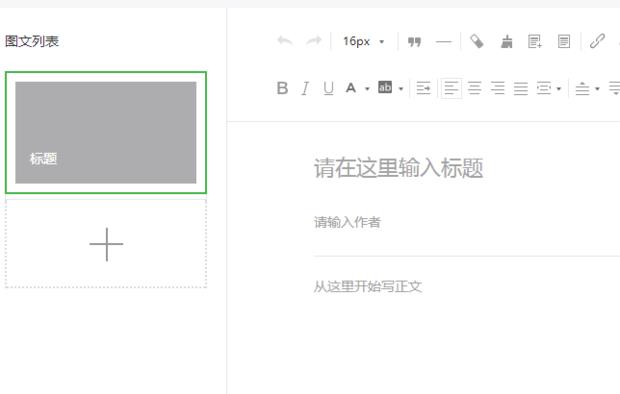The width and height of the screenshot is (620, 394).
Task: Add a new article with plus card
Action: [106, 244]
